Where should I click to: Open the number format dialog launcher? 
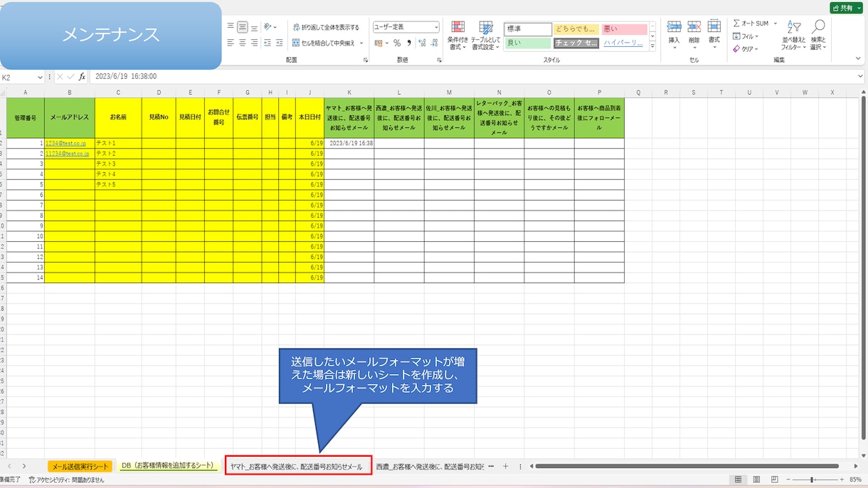tap(440, 60)
